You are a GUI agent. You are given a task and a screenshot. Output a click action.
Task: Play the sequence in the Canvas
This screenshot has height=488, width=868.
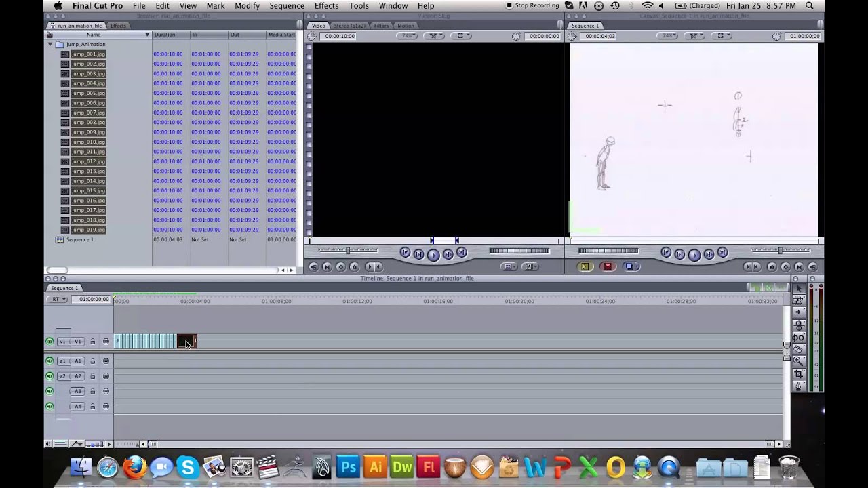pyautogui.click(x=694, y=255)
